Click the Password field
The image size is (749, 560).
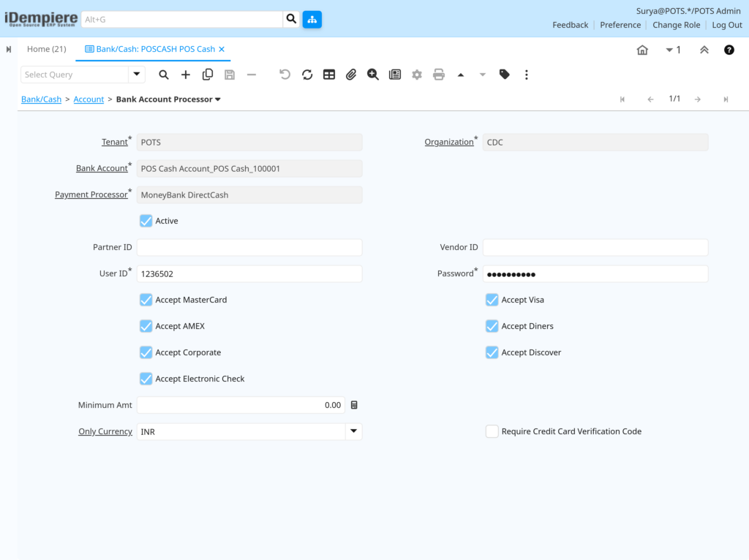click(x=595, y=273)
